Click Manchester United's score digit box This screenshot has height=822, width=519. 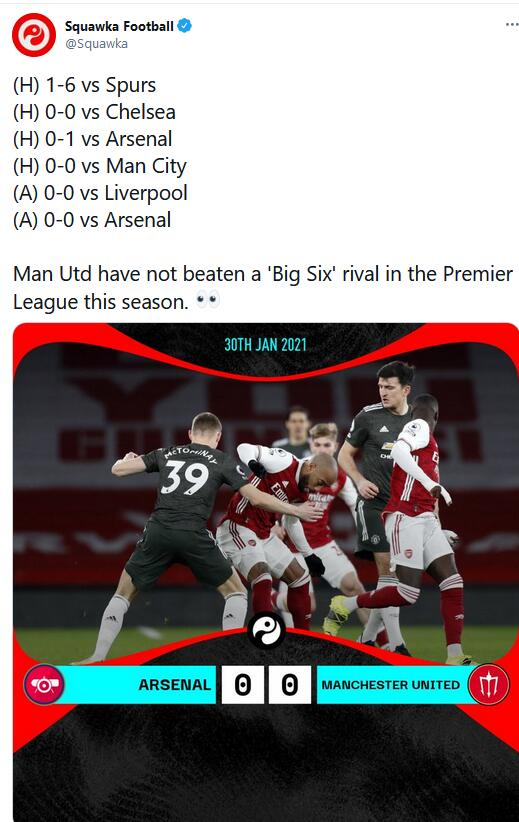click(x=290, y=685)
